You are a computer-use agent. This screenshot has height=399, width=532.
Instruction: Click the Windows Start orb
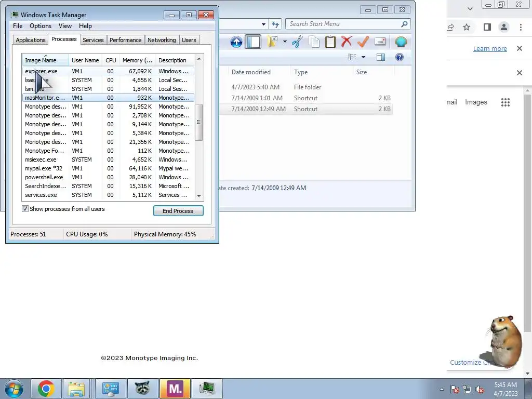pyautogui.click(x=14, y=389)
